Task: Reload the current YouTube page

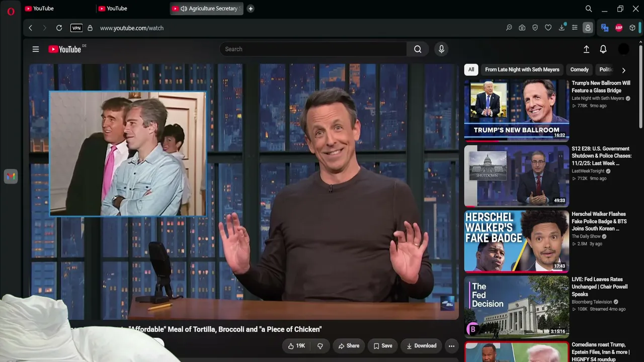Action: (x=59, y=28)
